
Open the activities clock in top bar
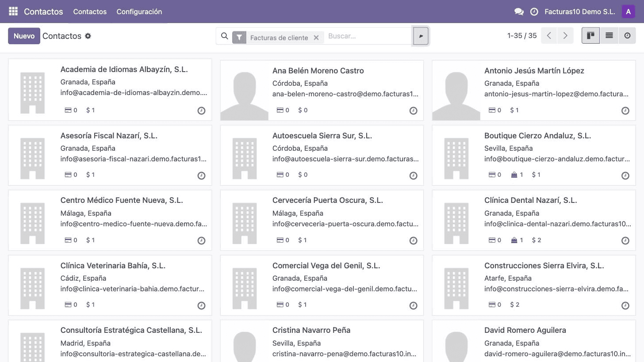click(x=534, y=12)
